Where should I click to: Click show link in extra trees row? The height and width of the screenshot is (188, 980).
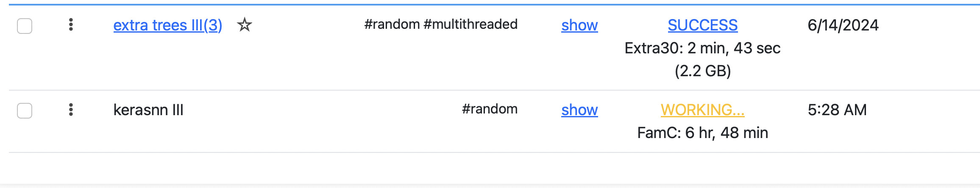579,25
